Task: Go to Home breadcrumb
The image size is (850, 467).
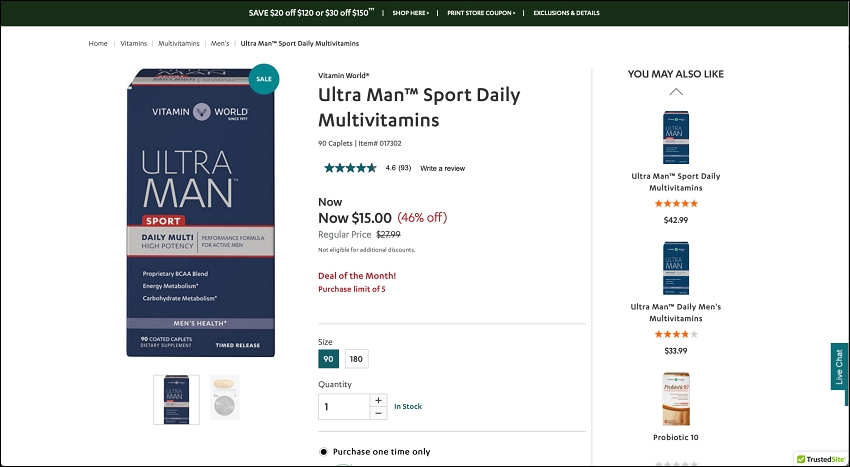Action: pyautogui.click(x=98, y=43)
